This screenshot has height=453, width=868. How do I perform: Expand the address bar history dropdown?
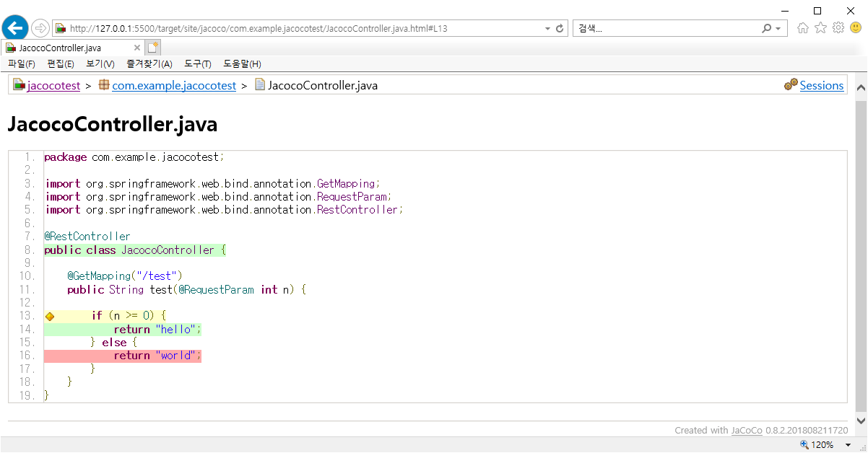pyautogui.click(x=547, y=29)
